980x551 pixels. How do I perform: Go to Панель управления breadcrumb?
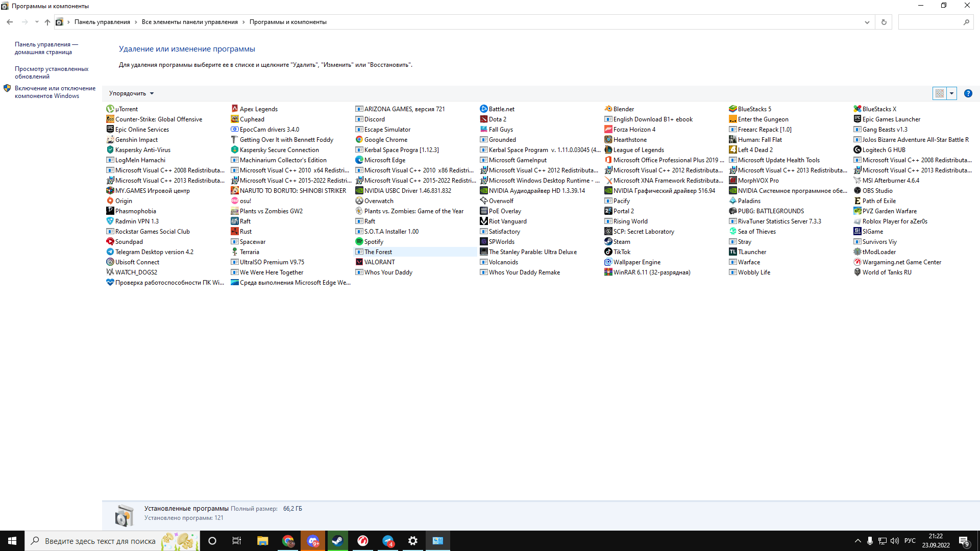(x=102, y=22)
